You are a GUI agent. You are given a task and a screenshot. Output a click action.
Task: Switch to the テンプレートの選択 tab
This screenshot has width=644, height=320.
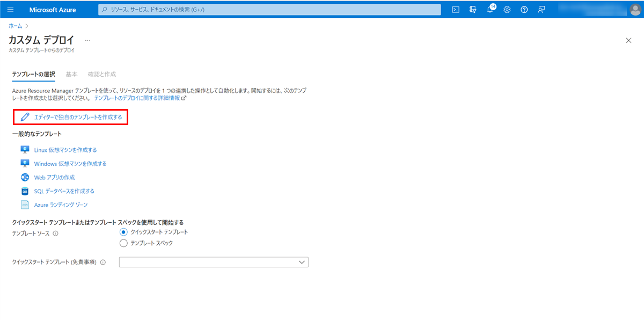coord(33,74)
